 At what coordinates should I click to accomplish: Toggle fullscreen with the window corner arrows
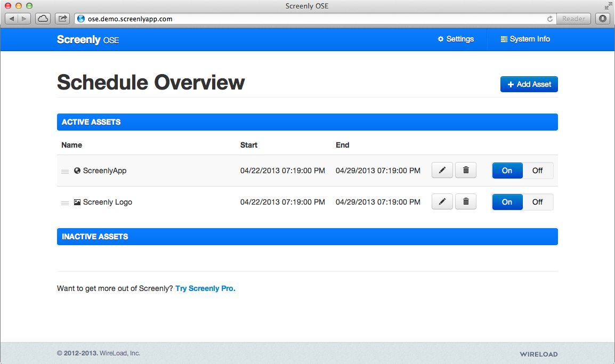608,6
